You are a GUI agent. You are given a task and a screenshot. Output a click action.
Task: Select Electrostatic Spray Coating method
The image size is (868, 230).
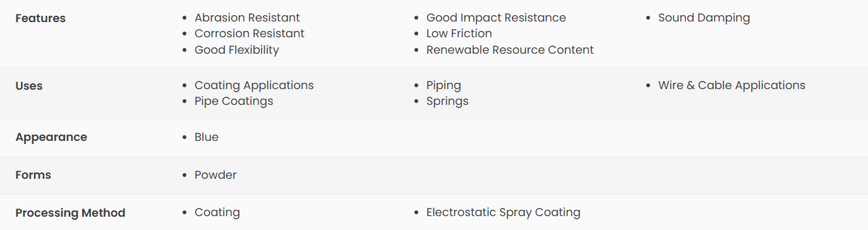(x=503, y=212)
